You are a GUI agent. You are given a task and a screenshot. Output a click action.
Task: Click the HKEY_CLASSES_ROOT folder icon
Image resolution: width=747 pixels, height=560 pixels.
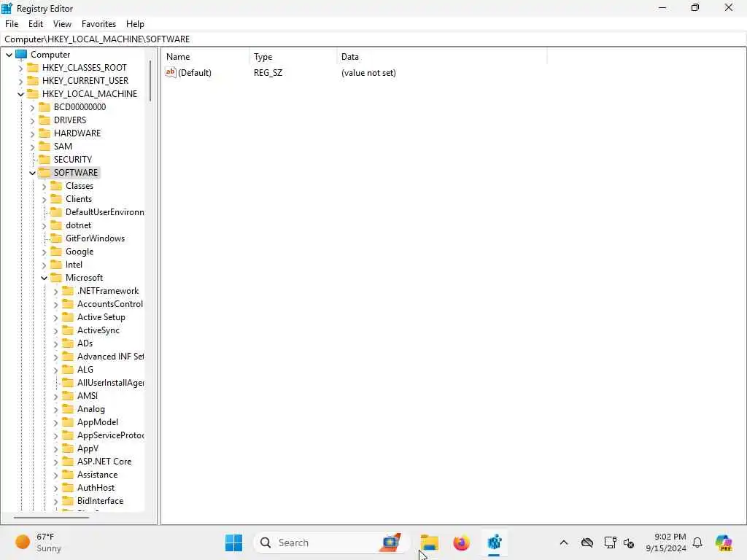33,67
